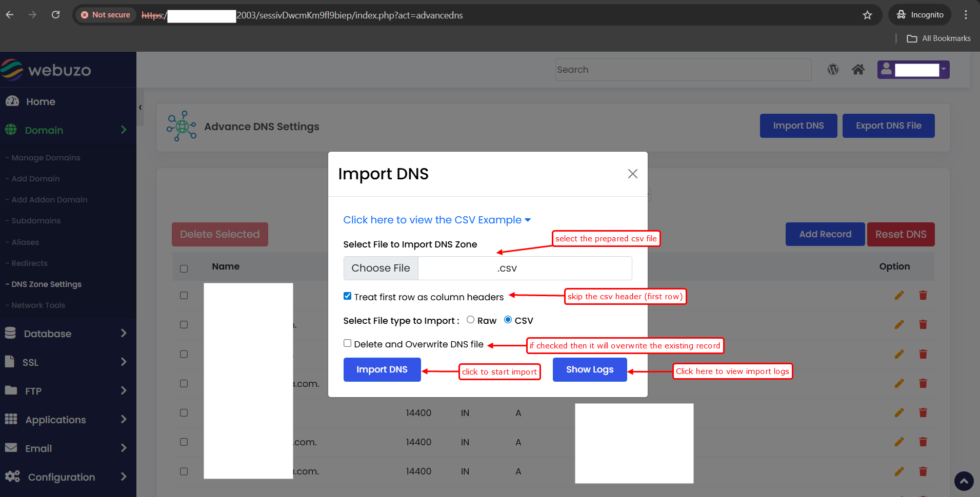
Task: Edit the fourth DNS record pencil icon
Action: click(x=899, y=383)
